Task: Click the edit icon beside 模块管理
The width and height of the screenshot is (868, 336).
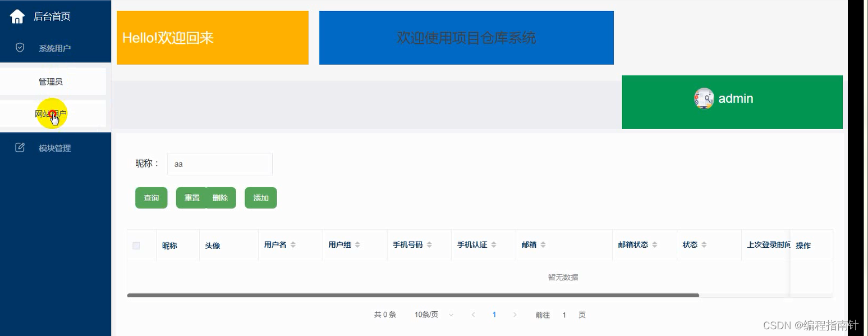Action: pos(20,148)
